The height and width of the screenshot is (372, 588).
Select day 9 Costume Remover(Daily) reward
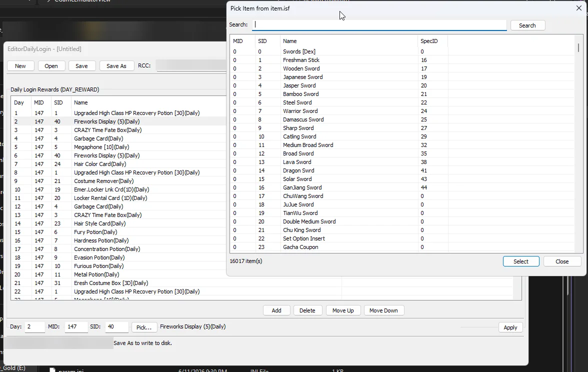tap(119, 181)
